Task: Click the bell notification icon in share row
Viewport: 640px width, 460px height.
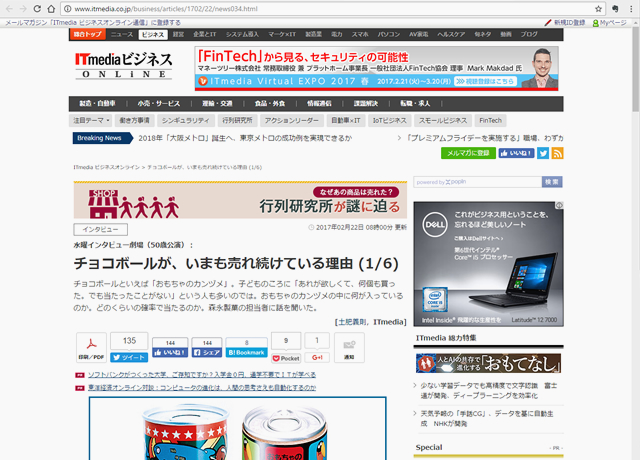Action: pyautogui.click(x=348, y=346)
